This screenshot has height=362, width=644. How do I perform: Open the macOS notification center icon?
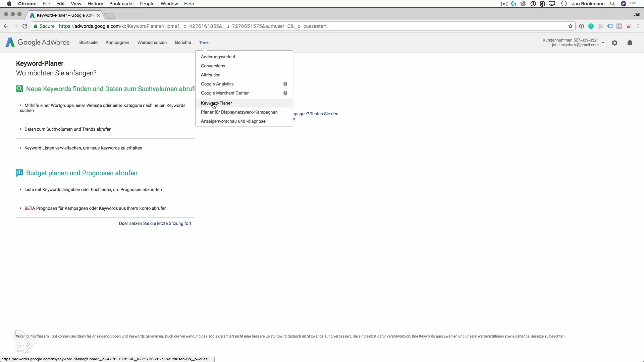coord(633,4)
